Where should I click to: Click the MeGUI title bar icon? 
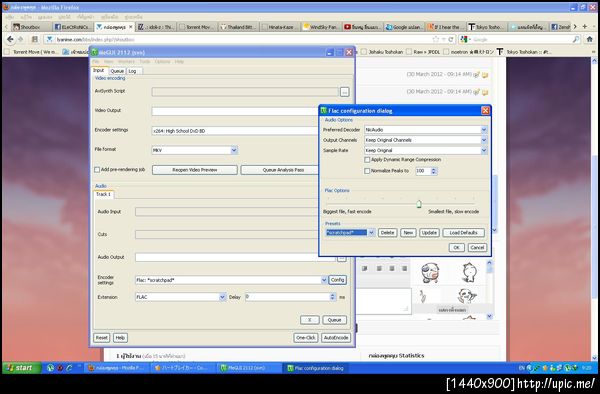[x=95, y=52]
